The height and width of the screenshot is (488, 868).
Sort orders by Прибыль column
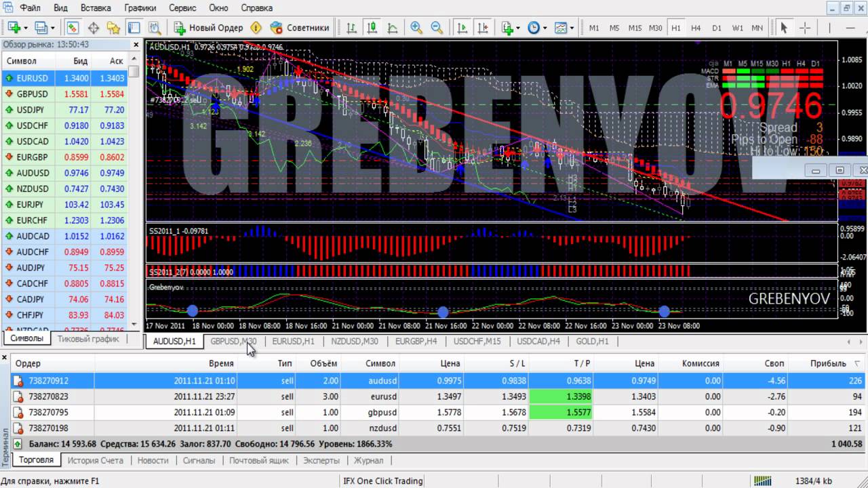point(828,363)
